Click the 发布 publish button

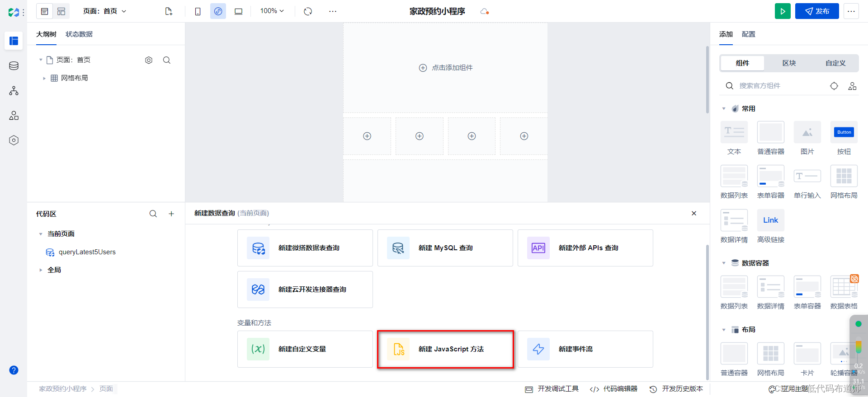(817, 11)
